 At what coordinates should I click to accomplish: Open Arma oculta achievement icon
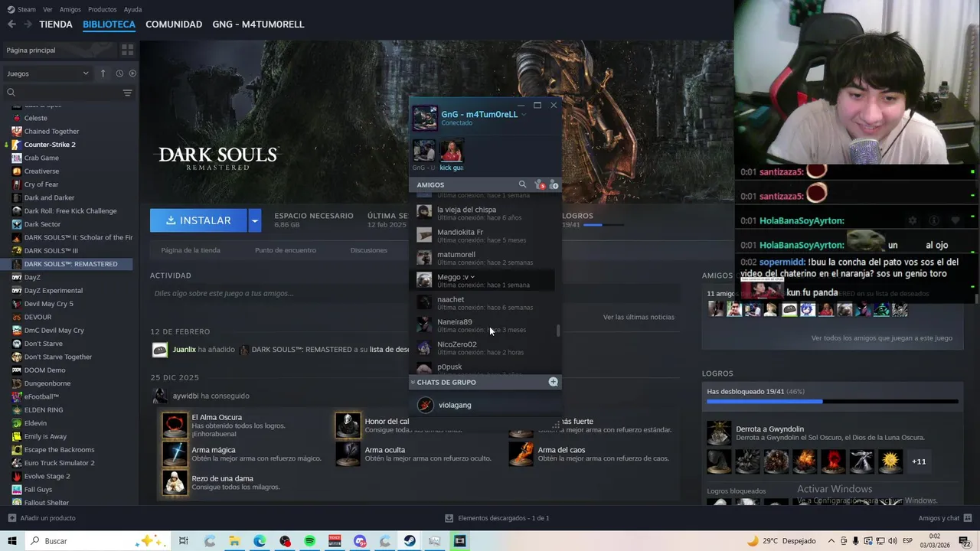pos(348,454)
